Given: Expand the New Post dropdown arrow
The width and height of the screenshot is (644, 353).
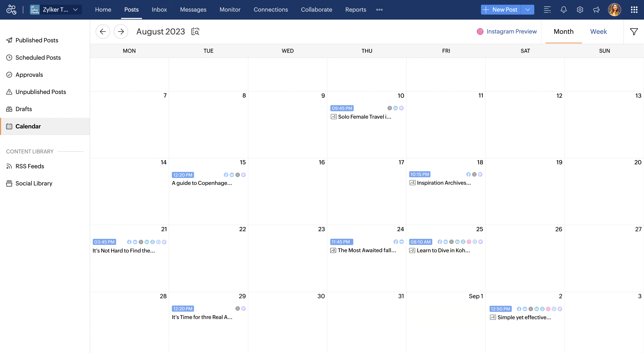Looking at the screenshot, I should [528, 10].
